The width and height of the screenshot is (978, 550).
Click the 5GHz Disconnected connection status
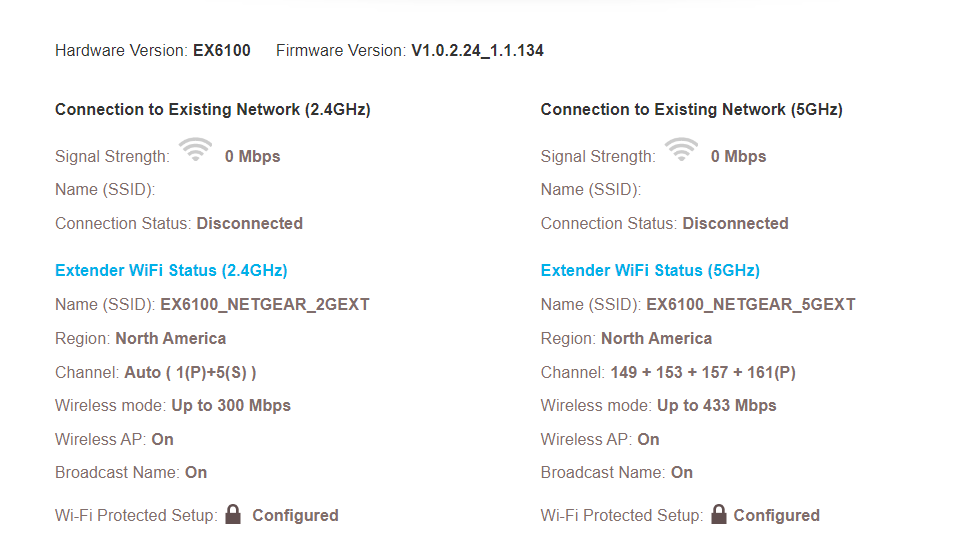pyautogui.click(x=735, y=223)
